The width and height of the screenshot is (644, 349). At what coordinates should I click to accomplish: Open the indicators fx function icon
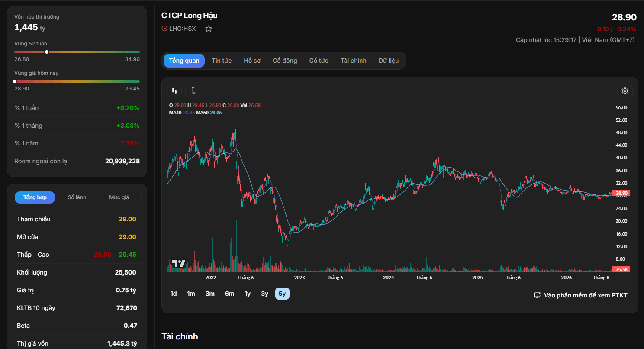pos(193,91)
